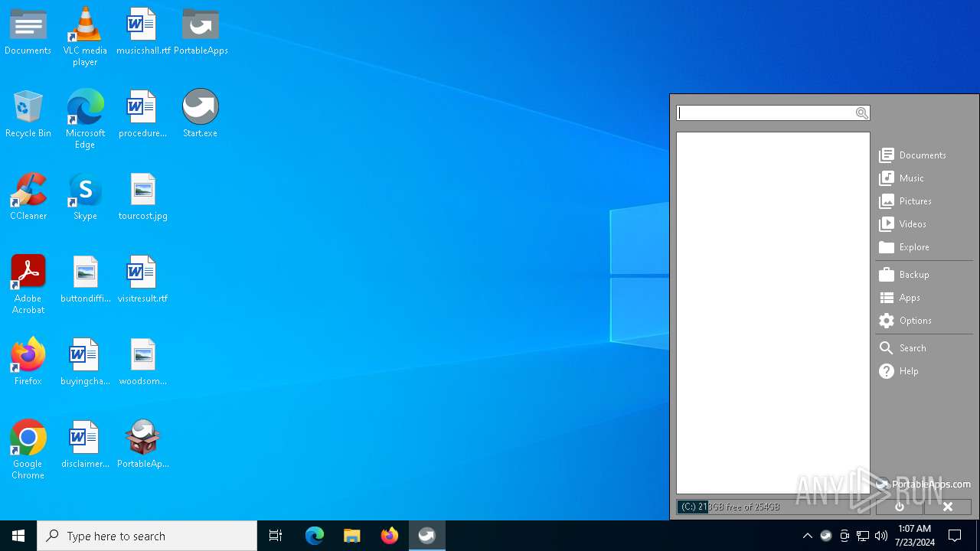Select the Skype desktop shortcut

tap(85, 197)
